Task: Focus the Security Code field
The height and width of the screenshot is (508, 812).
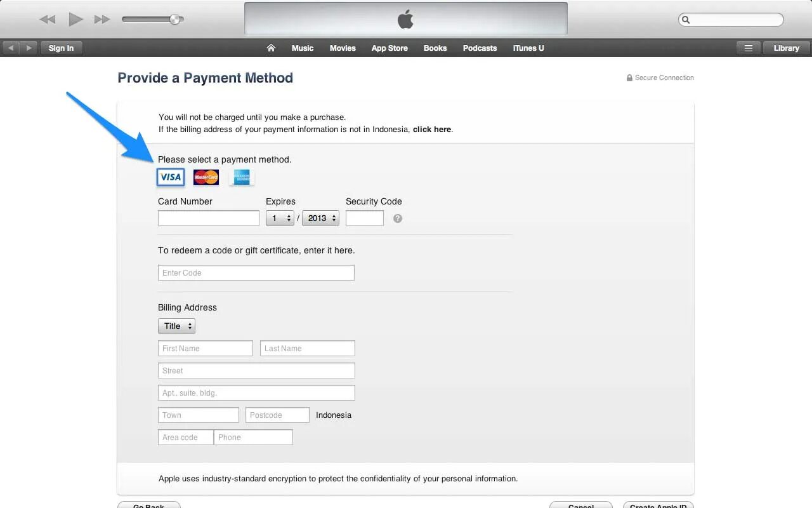Action: point(365,218)
